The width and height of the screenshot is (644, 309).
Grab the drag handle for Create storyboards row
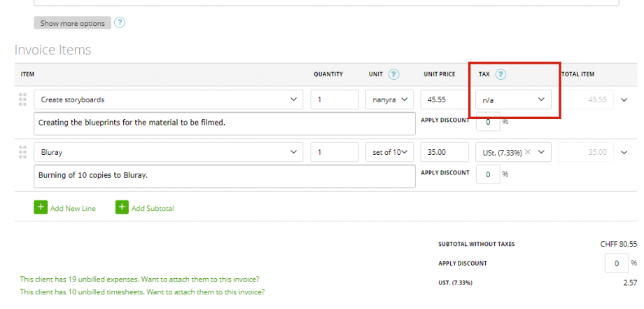tap(22, 99)
